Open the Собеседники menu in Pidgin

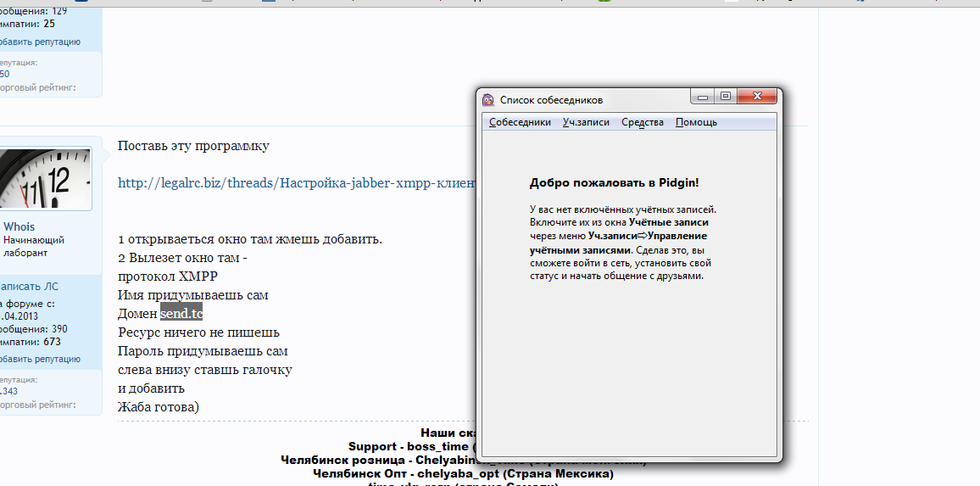(520, 122)
